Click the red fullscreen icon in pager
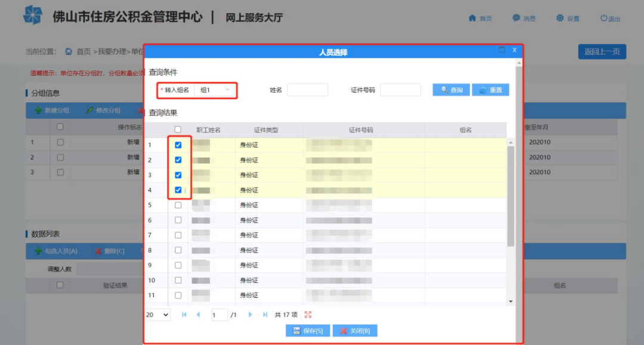 coord(308,315)
